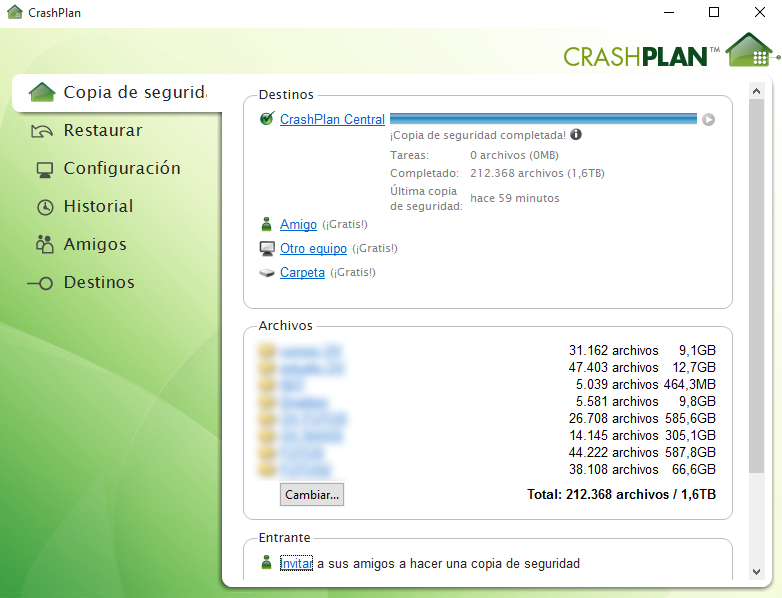Click the CrashPlan Central backup progress bar
The image size is (782, 598).
(x=543, y=119)
